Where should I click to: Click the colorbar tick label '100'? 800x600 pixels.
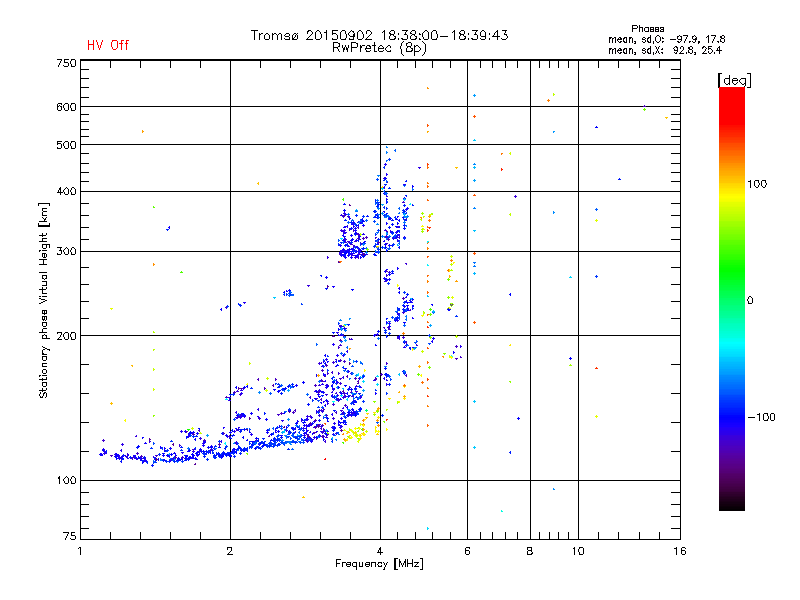(x=757, y=184)
